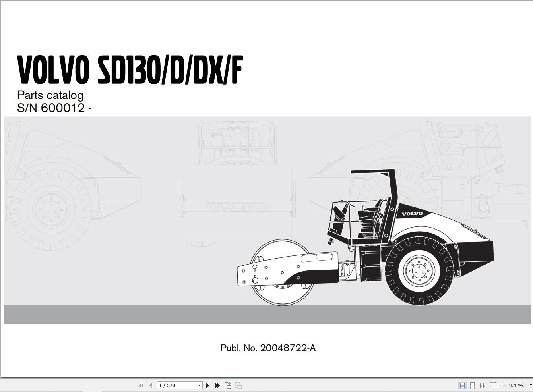Image resolution: width=533 pixels, height=392 pixels.
Task: Jump to the last page
Action: click(217, 385)
